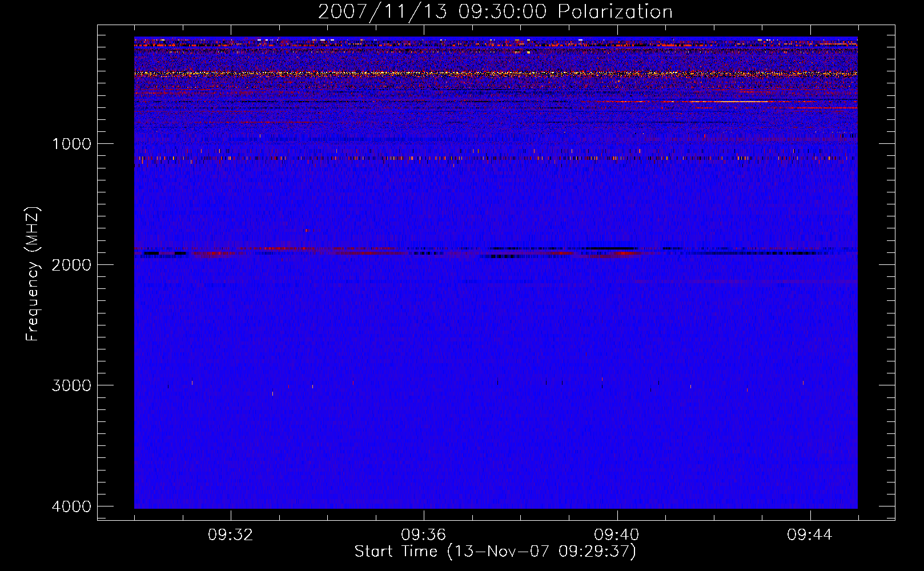Select the 'Frequency (MHZ)' y-axis label
The width and height of the screenshot is (924, 571).
(x=33, y=274)
